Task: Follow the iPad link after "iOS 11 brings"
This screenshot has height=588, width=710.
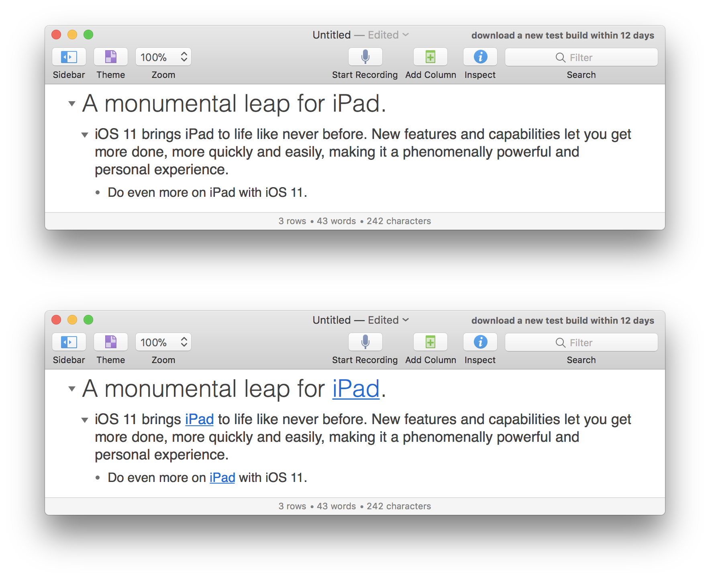Action: 199,419
